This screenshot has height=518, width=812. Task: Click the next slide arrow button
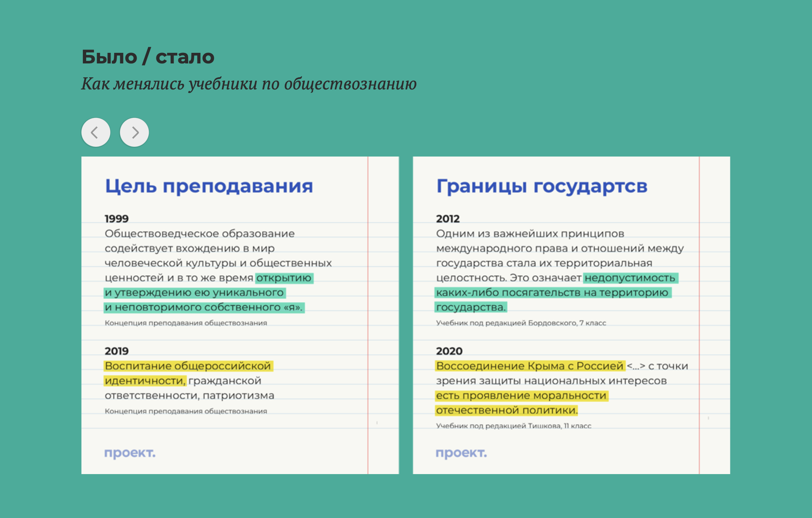tap(135, 132)
